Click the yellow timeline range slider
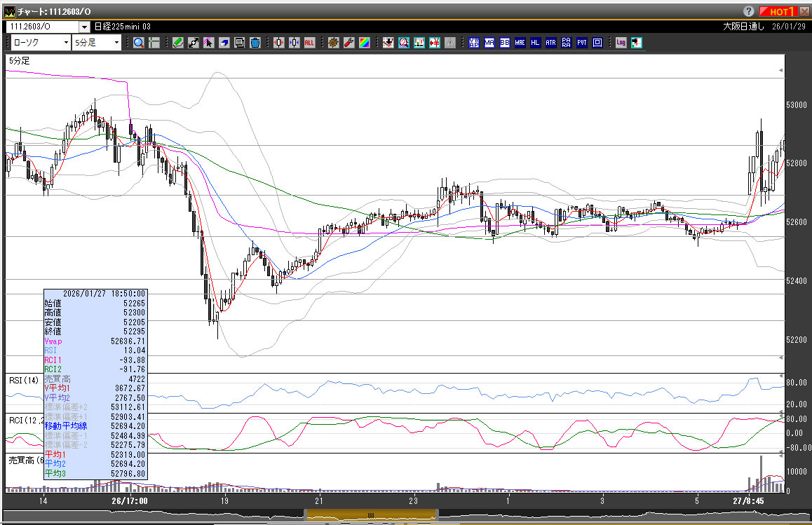 click(x=370, y=515)
